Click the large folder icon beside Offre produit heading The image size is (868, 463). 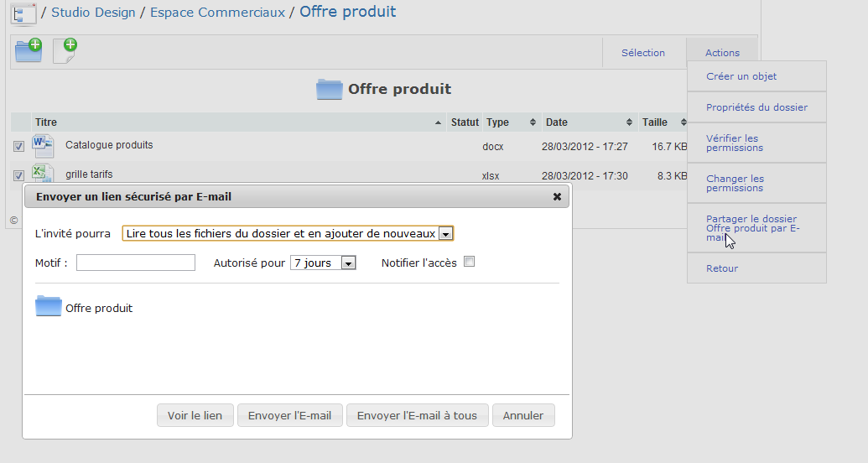click(330, 90)
